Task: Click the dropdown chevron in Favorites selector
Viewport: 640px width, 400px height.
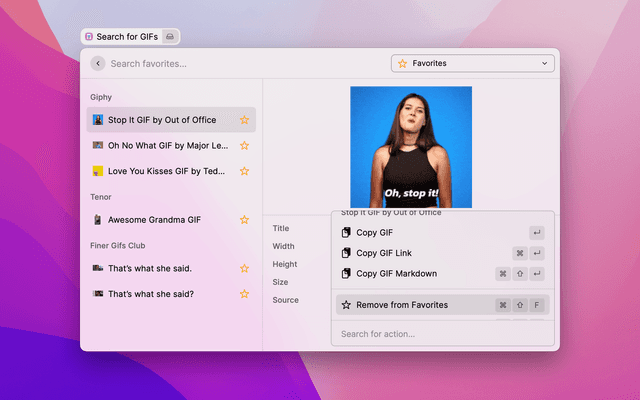Action: pyautogui.click(x=545, y=63)
